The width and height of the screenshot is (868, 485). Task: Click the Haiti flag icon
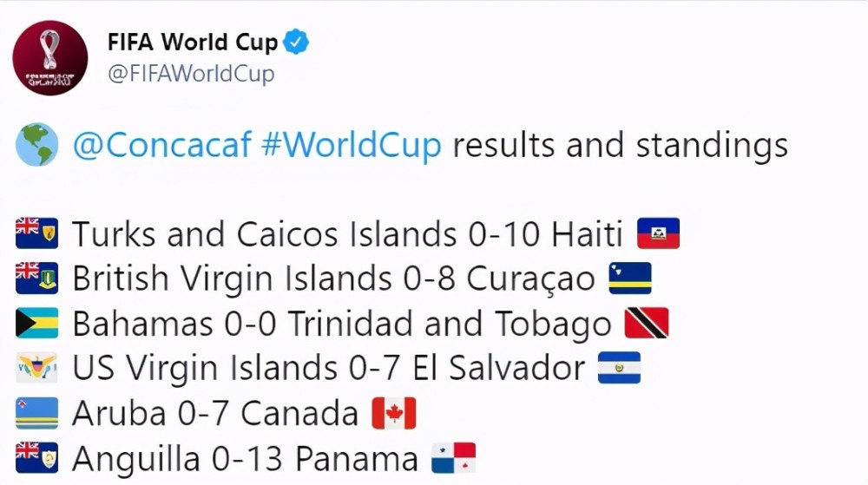tap(658, 233)
